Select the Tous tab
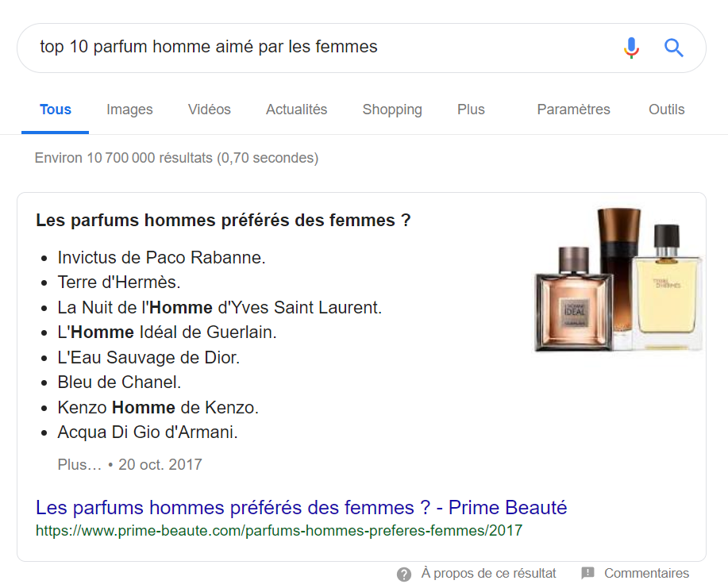 click(x=56, y=110)
